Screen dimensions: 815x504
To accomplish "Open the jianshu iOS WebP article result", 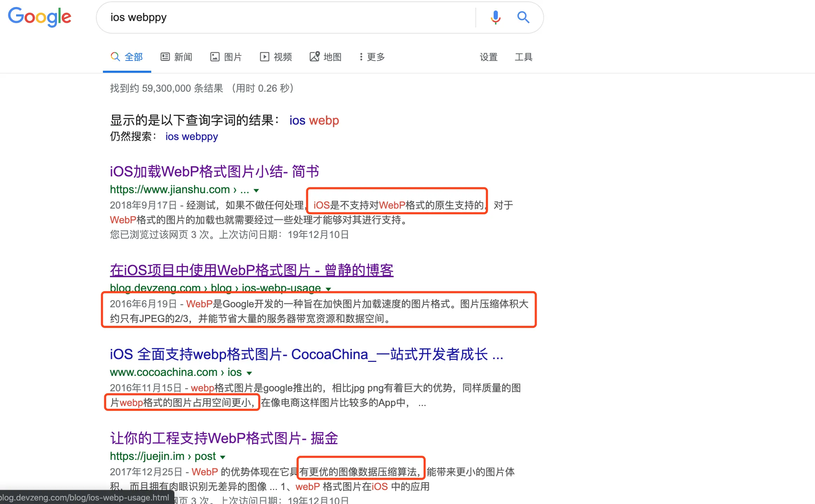I will point(214,172).
